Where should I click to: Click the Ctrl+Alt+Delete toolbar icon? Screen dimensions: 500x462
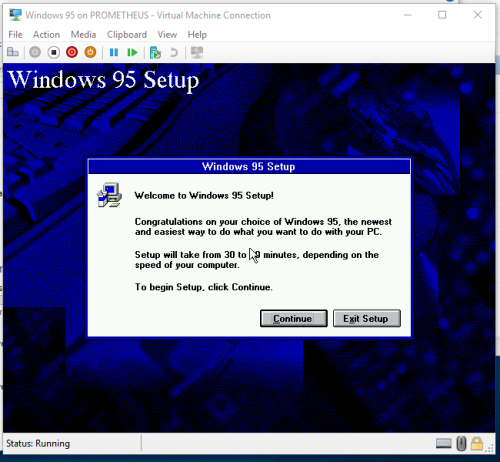click(x=13, y=52)
